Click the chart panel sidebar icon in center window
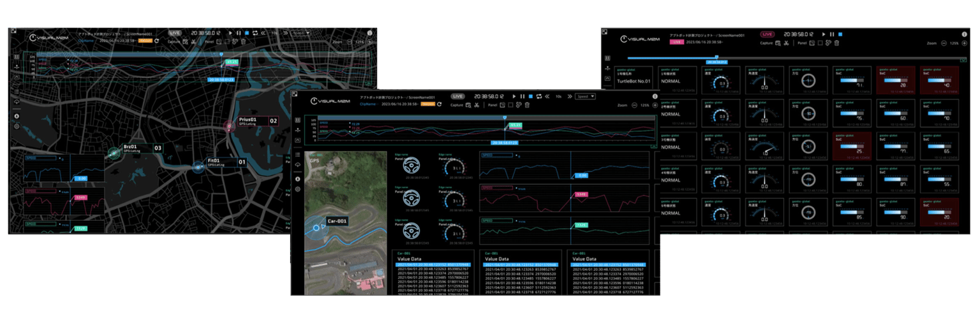Viewport: 980px width, 323px height. [x=298, y=140]
